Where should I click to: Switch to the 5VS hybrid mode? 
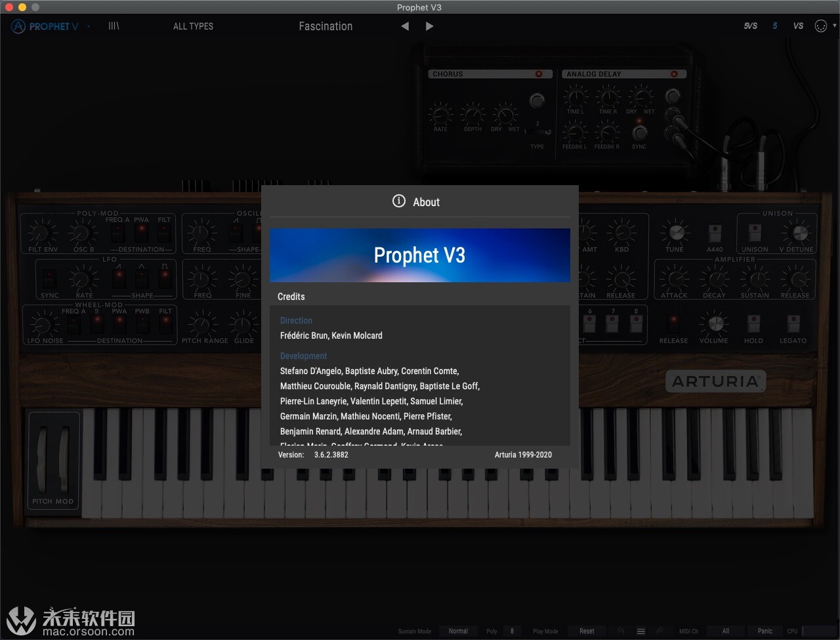[x=751, y=26]
